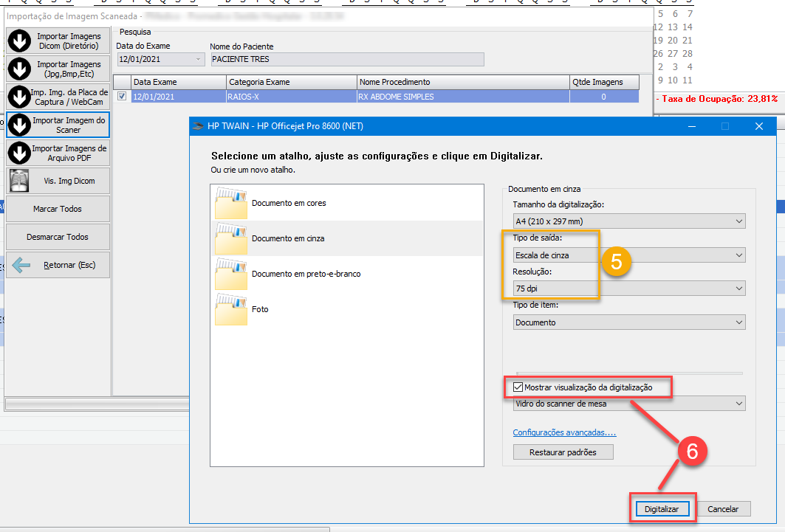The width and height of the screenshot is (785, 532).
Task: Click the Importar Imagem do Scaner icon
Action: click(x=19, y=125)
